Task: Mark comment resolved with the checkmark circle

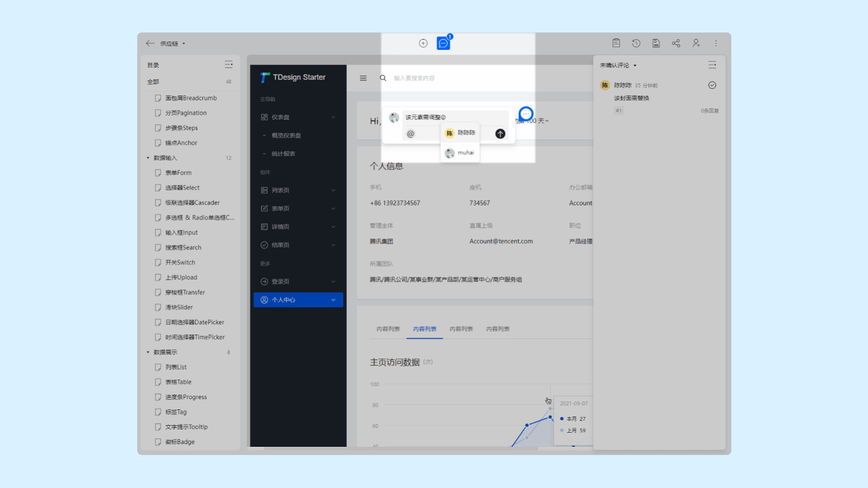Action: [x=712, y=85]
